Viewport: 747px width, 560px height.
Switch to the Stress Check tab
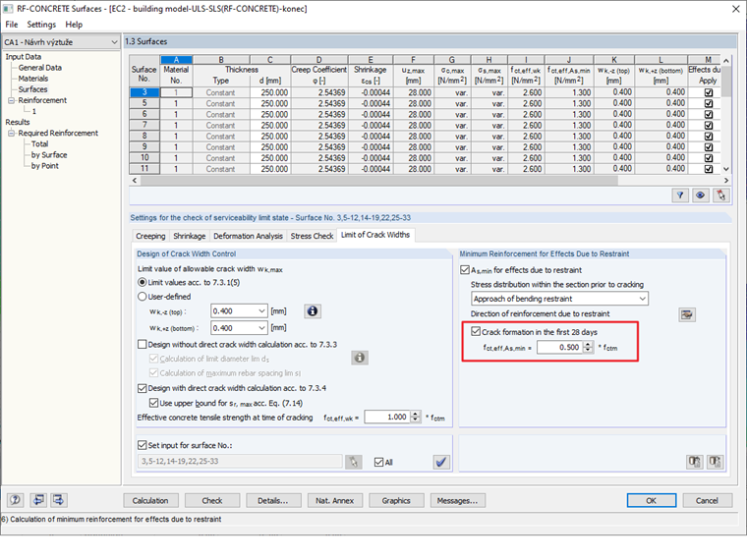pos(312,236)
